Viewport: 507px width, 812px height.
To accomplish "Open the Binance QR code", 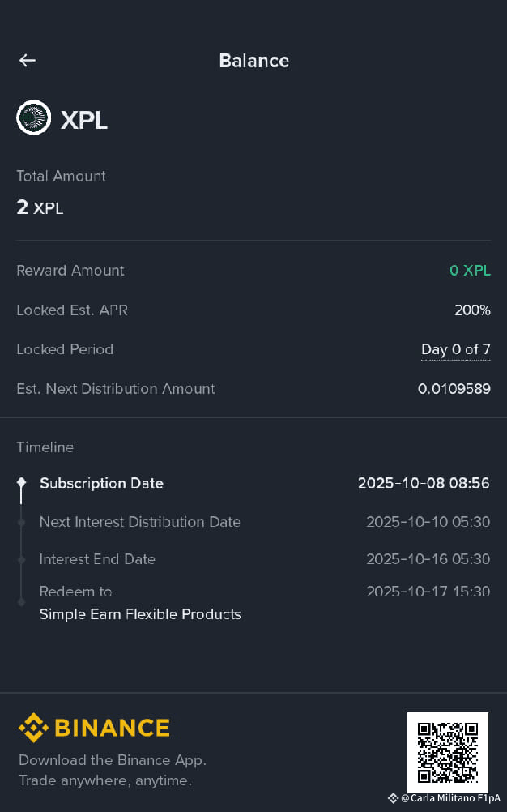I will pos(448,753).
